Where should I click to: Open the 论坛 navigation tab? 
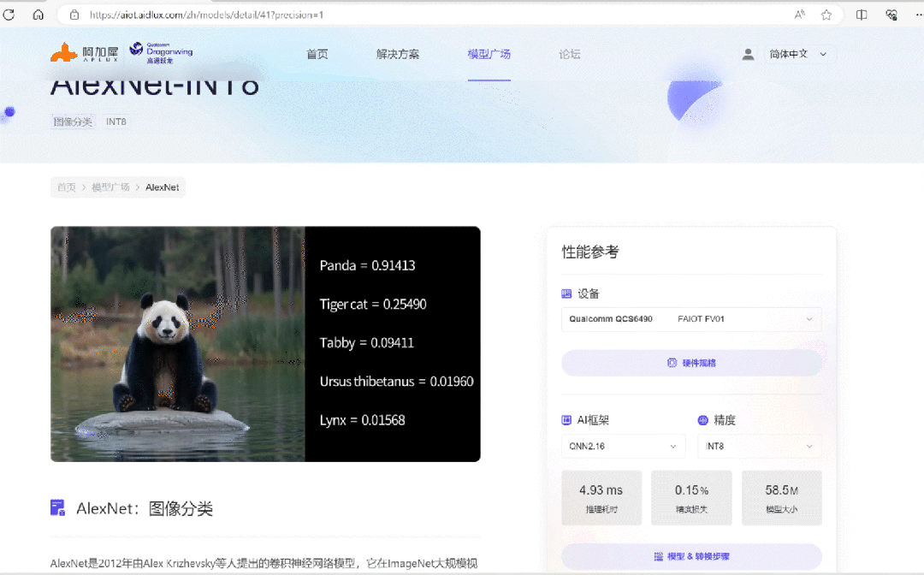coord(569,54)
